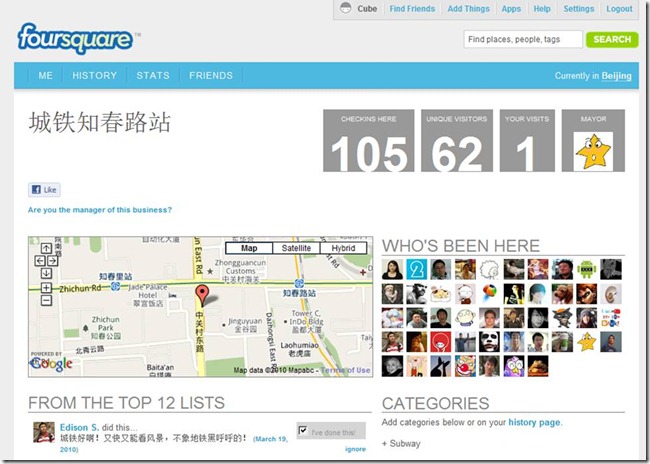Tick the I've done this checkbox
This screenshot has width=650, height=464.
303,430
